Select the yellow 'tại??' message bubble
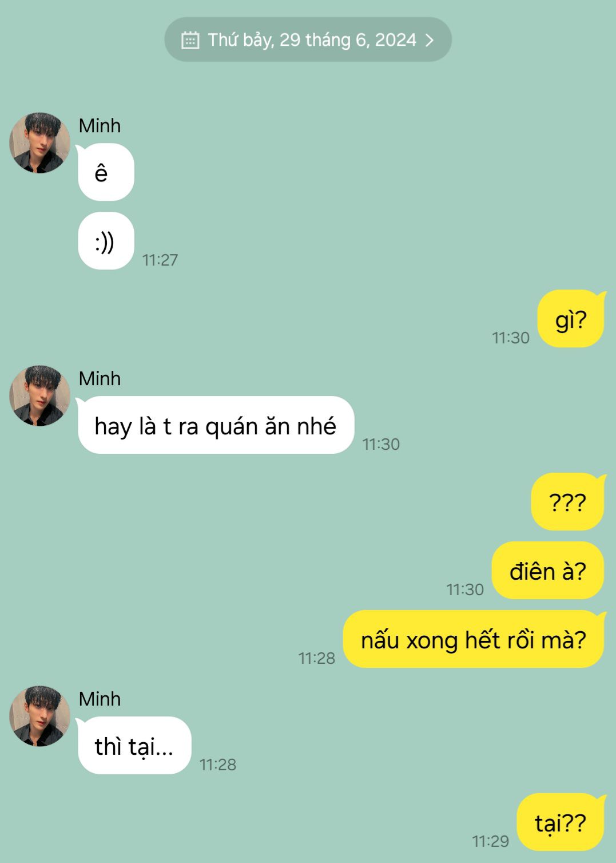 (x=561, y=822)
